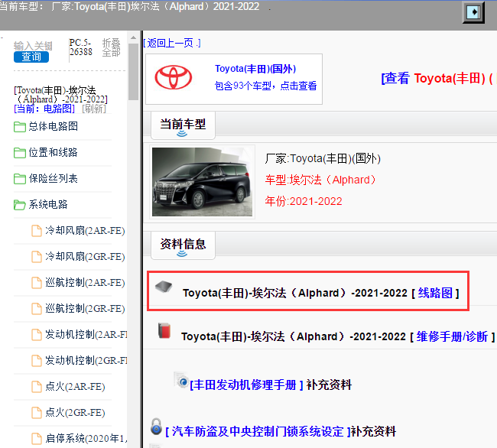The width and height of the screenshot is (497, 448).
Task: Open the 线路图 wiring diagram link
Action: coord(435,293)
